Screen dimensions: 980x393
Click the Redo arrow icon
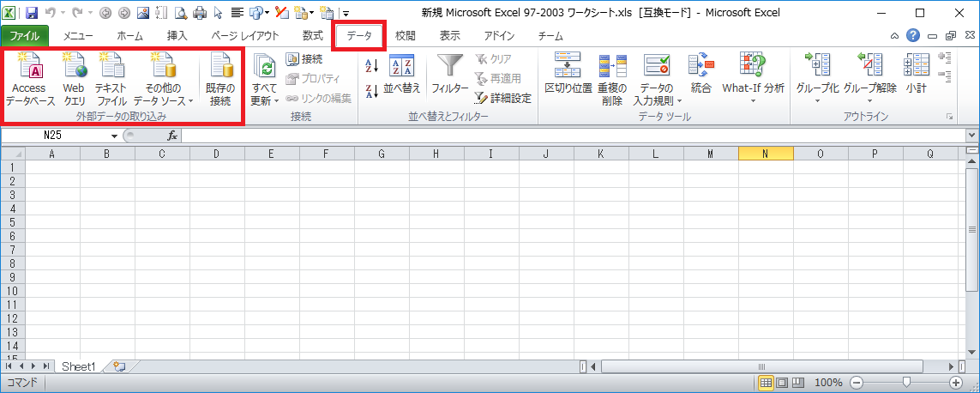point(77,12)
